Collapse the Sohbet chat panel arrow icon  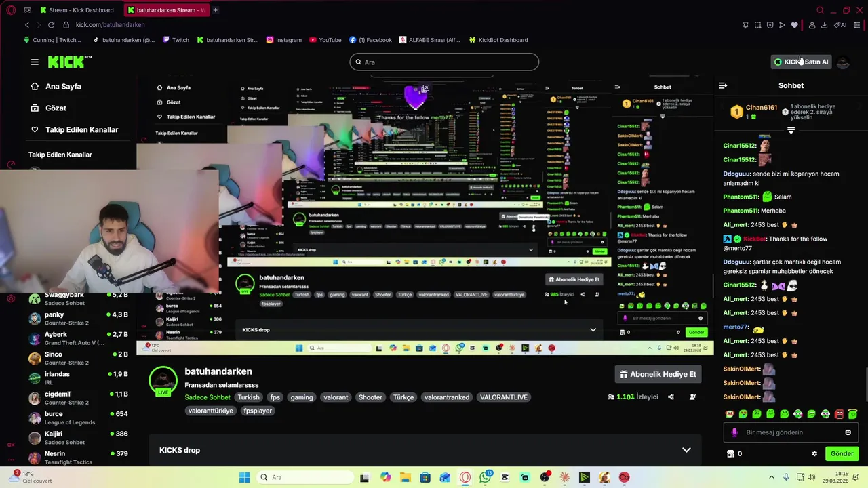[x=723, y=85]
